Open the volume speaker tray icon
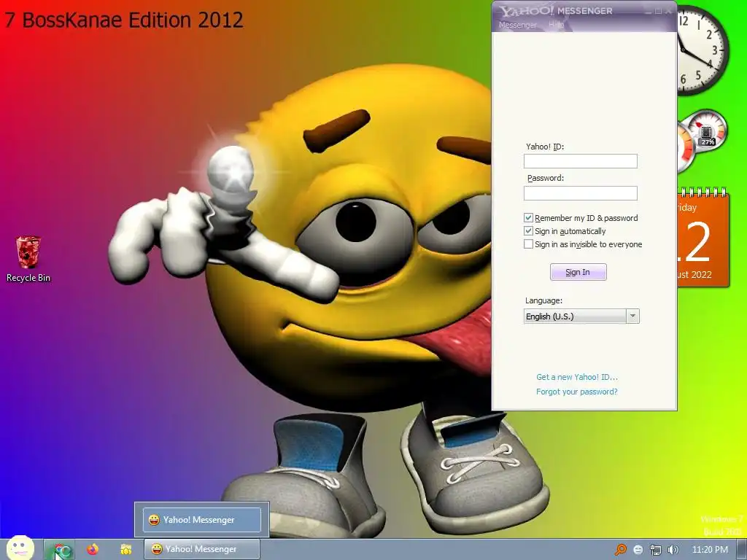The image size is (747, 560). 673,550
